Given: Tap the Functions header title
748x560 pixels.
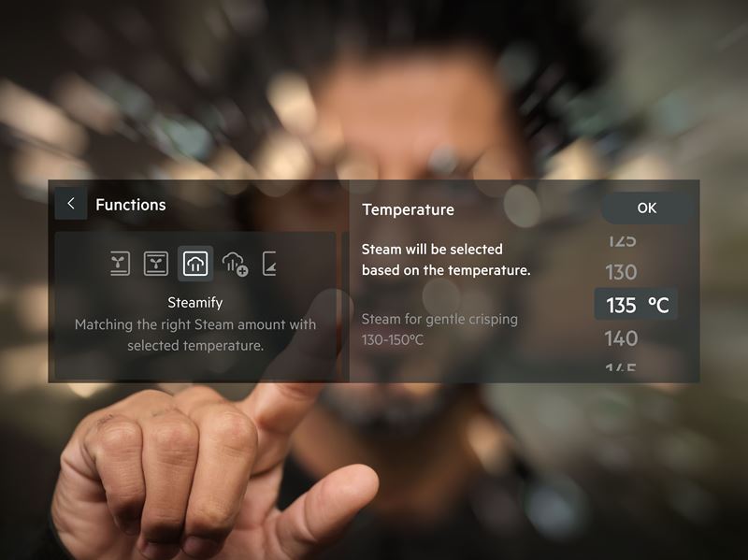Looking at the screenshot, I should (131, 205).
